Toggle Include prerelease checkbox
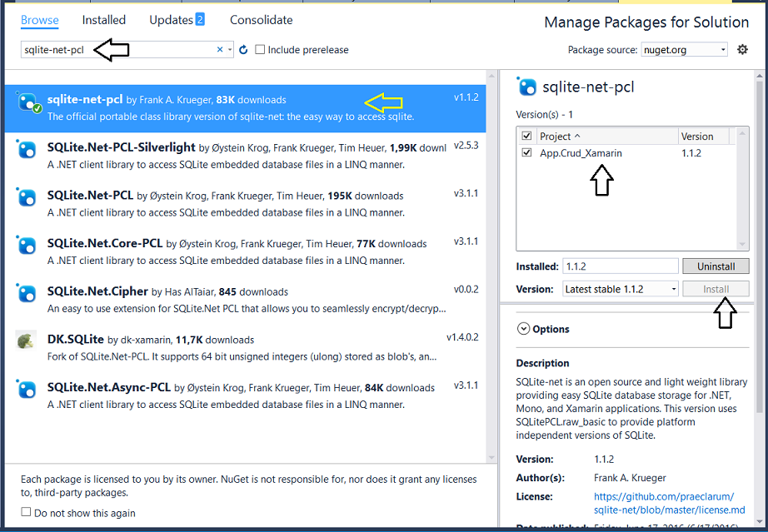The height and width of the screenshot is (532, 768). click(x=260, y=49)
